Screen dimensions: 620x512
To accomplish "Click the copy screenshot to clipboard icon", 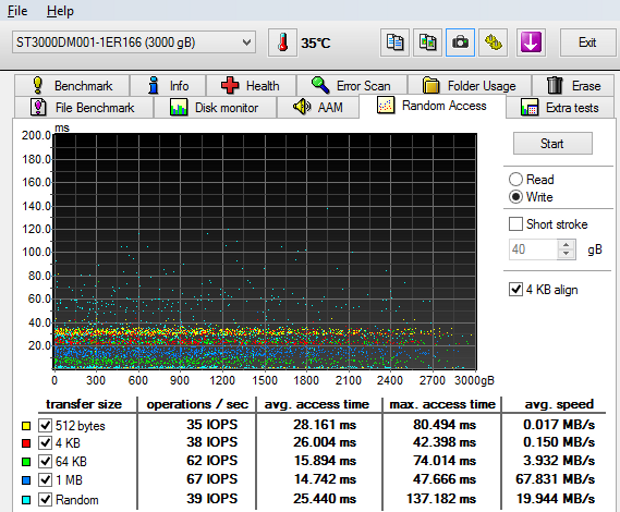I will 428,42.
